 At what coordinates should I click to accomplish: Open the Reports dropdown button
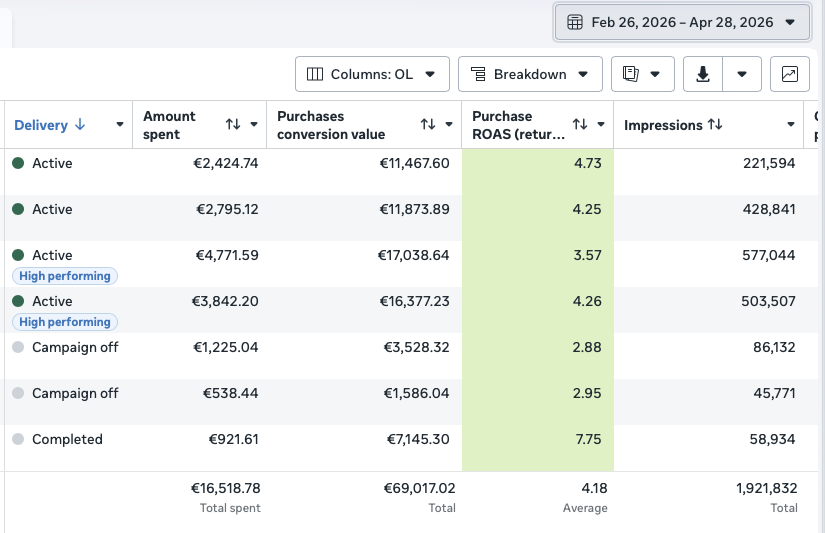click(x=642, y=74)
